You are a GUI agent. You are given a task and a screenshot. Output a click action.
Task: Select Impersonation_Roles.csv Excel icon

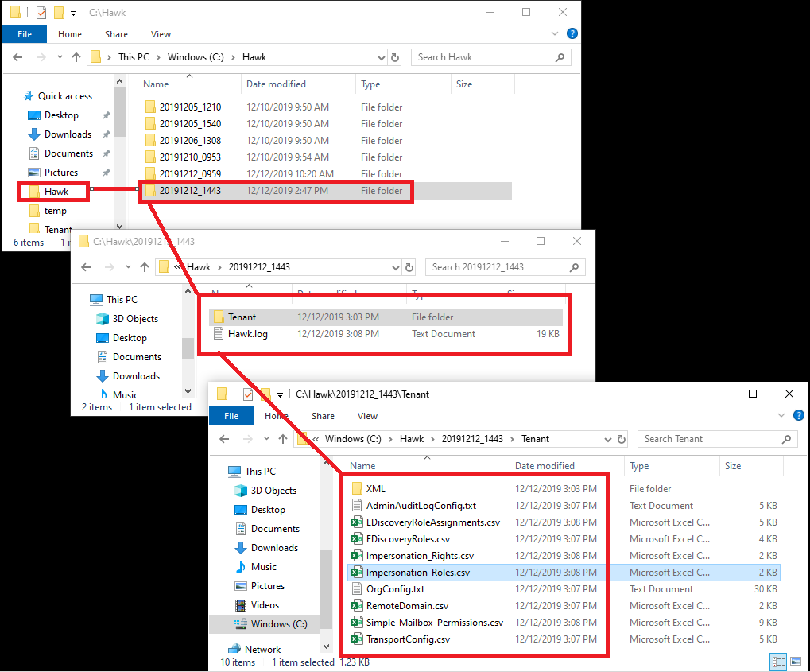356,573
